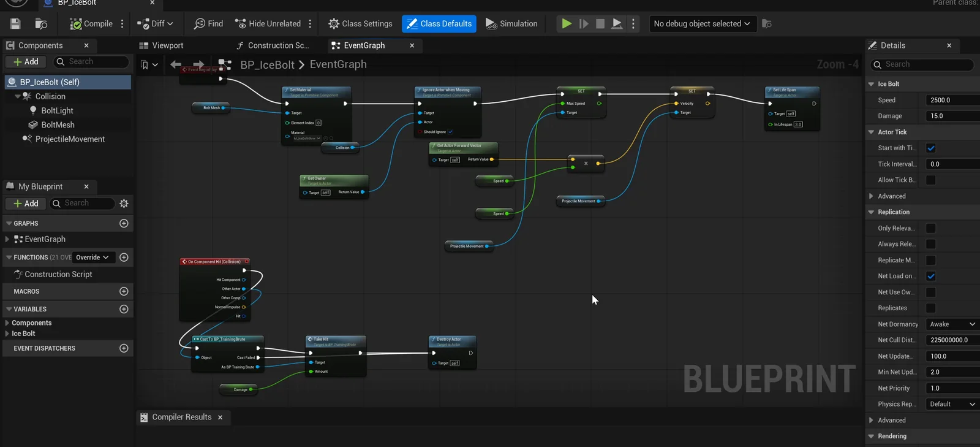Add a new graph with plus icon
980x447 pixels.
(124, 224)
